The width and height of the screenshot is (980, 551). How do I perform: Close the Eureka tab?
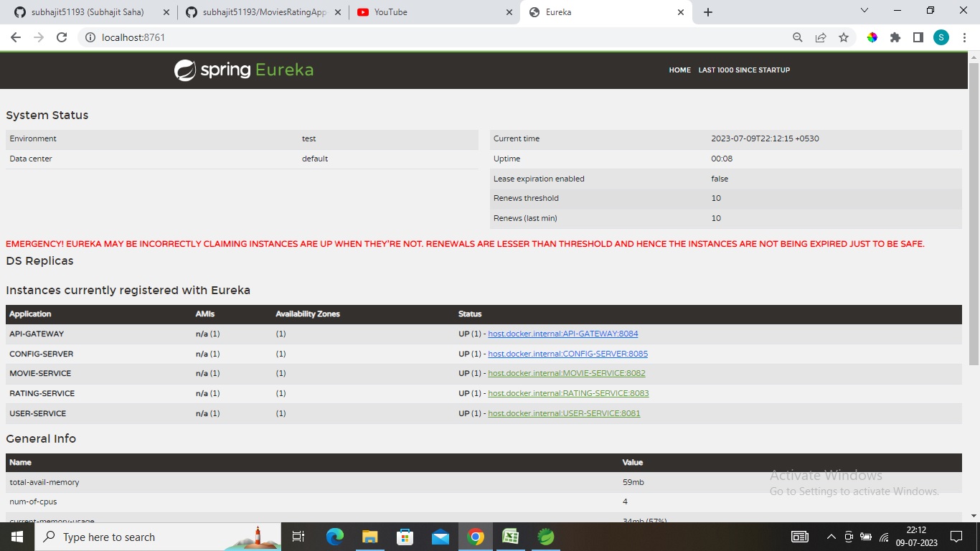click(681, 12)
